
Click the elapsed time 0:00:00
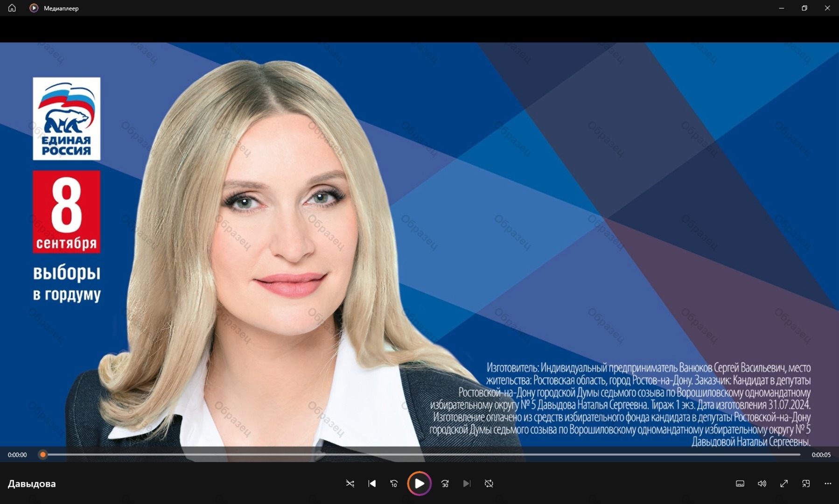[17, 455]
